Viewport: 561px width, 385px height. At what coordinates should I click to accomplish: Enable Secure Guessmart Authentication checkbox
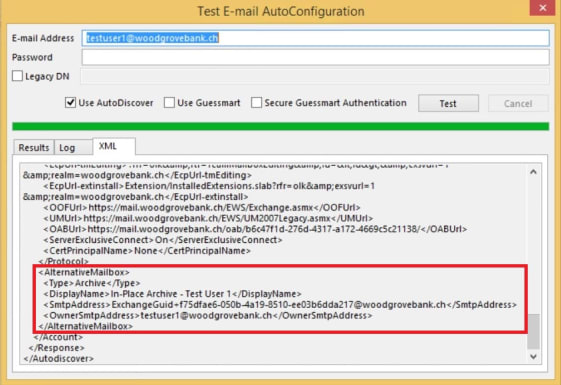pyautogui.click(x=256, y=103)
